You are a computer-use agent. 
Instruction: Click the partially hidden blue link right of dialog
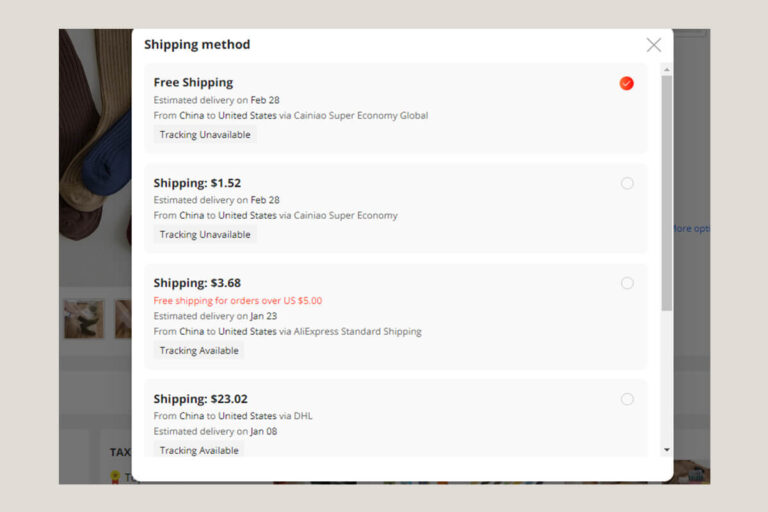691,229
